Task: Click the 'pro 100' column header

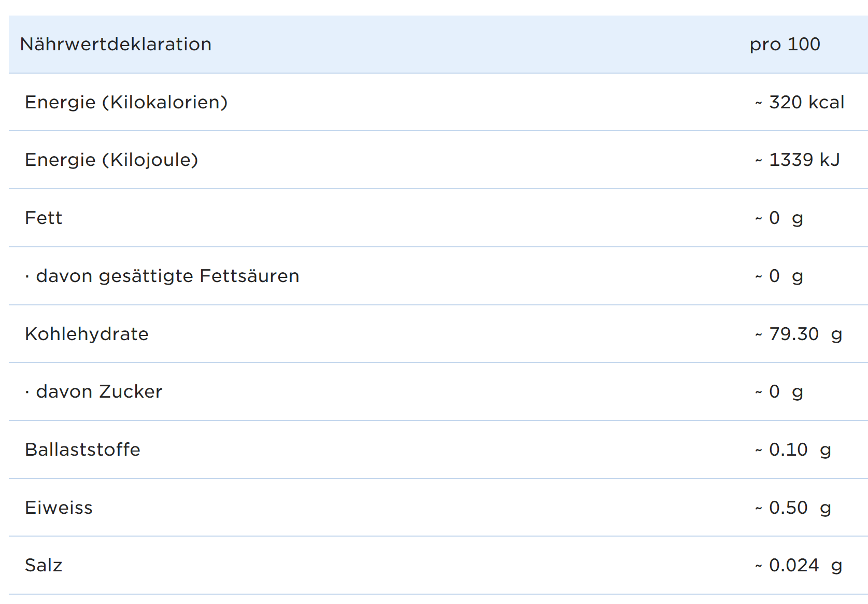Action: pos(785,45)
